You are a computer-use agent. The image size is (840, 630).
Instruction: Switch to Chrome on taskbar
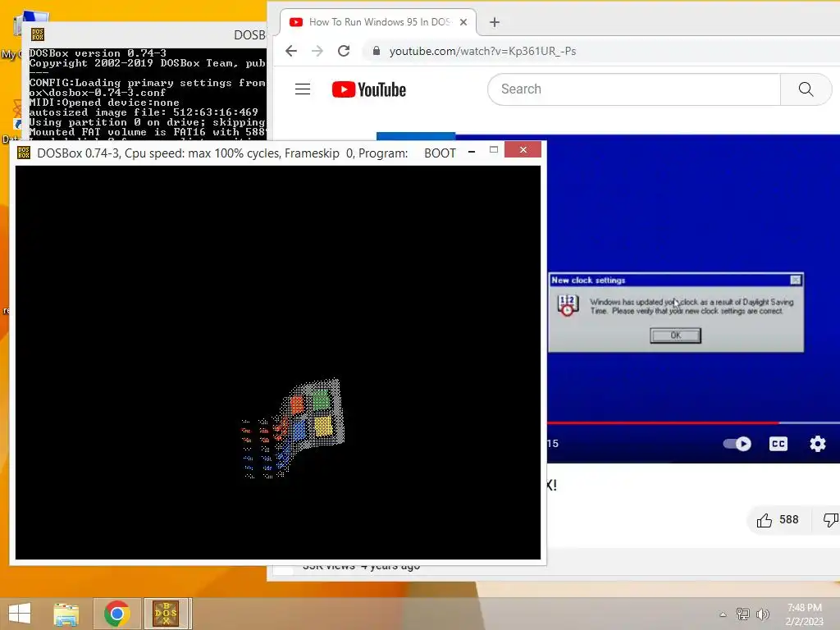(116, 614)
